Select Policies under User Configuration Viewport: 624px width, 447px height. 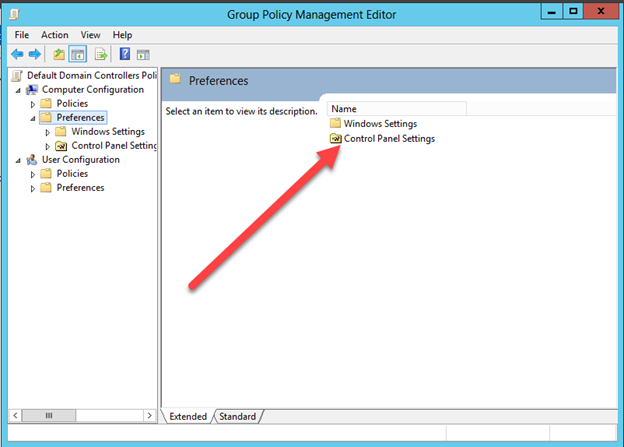72,174
